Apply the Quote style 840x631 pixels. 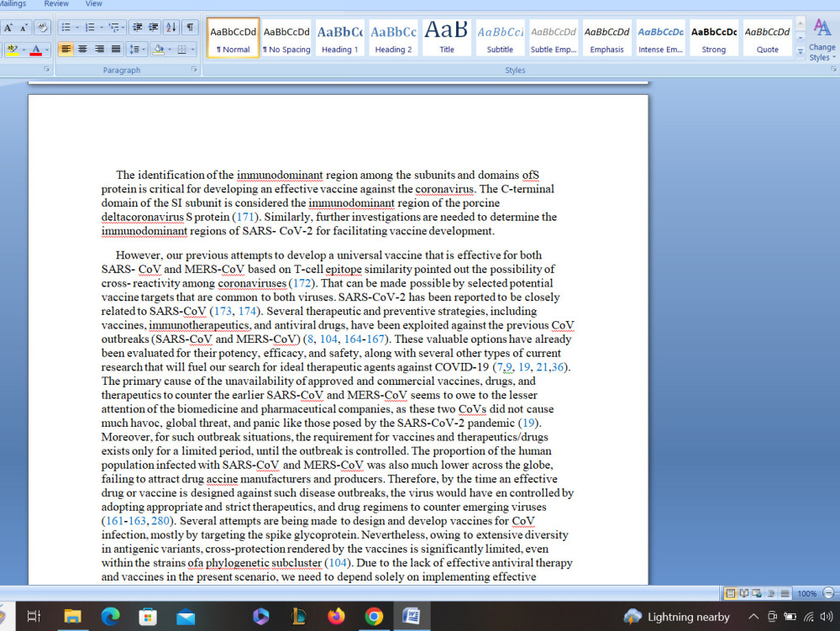[x=767, y=37]
